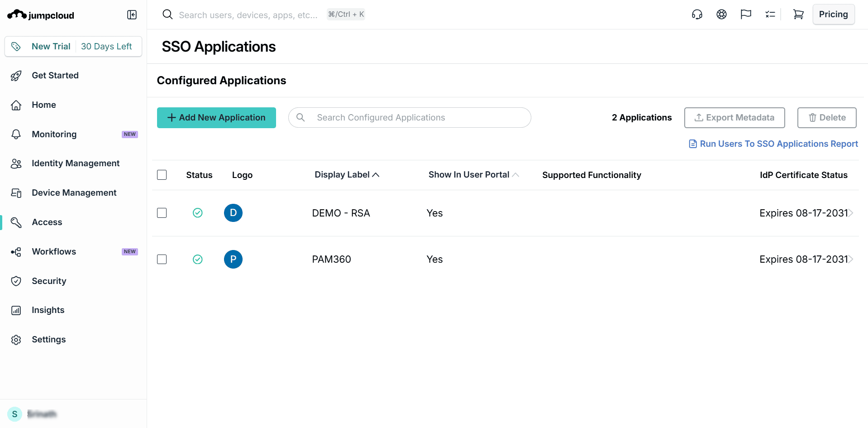Focus Search Configured Applications field
This screenshot has width=868, height=428.
(x=410, y=118)
